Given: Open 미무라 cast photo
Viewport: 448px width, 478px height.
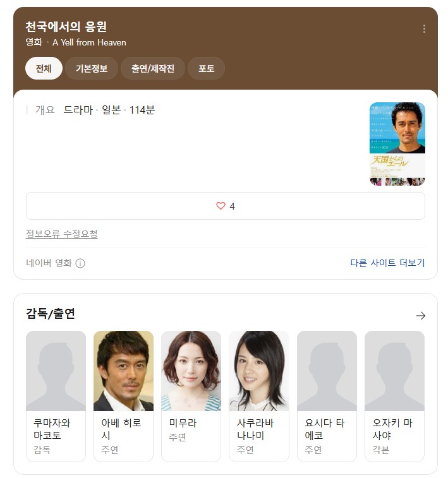Looking at the screenshot, I should pyautogui.click(x=191, y=371).
